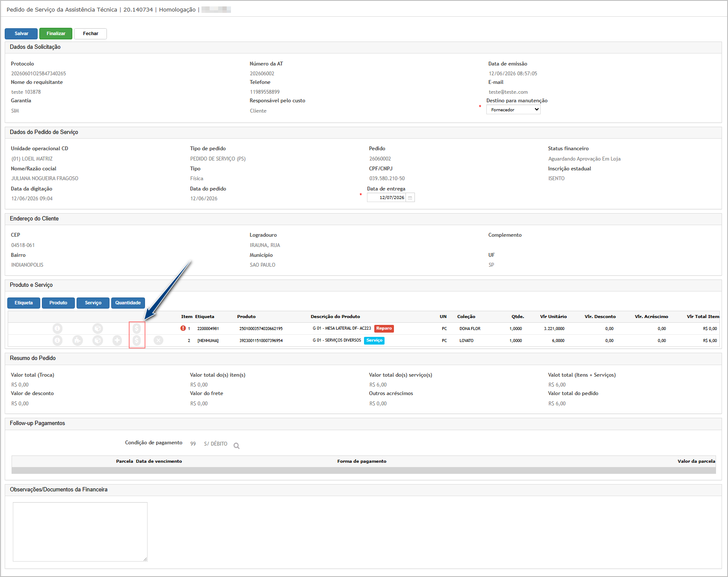The image size is (728, 577).
Task: Click the red alert icon beside item 1
Action: point(183,328)
